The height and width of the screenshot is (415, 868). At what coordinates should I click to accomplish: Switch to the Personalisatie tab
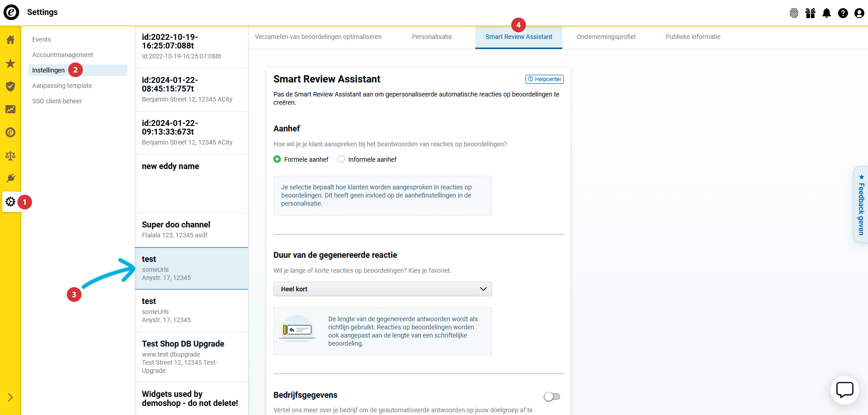point(432,37)
